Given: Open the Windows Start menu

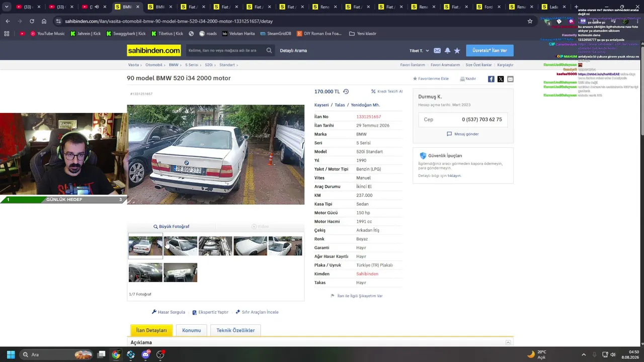Looking at the screenshot, I should 11,354.
